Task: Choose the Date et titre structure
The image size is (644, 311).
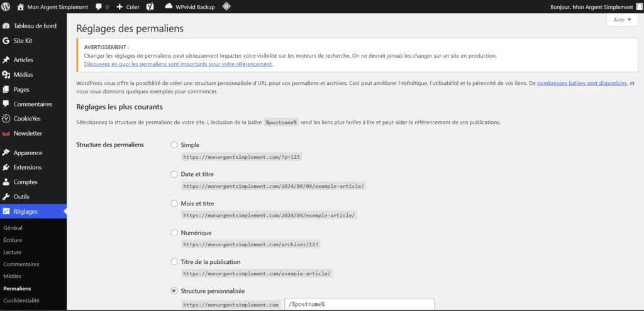Action: coord(174,174)
